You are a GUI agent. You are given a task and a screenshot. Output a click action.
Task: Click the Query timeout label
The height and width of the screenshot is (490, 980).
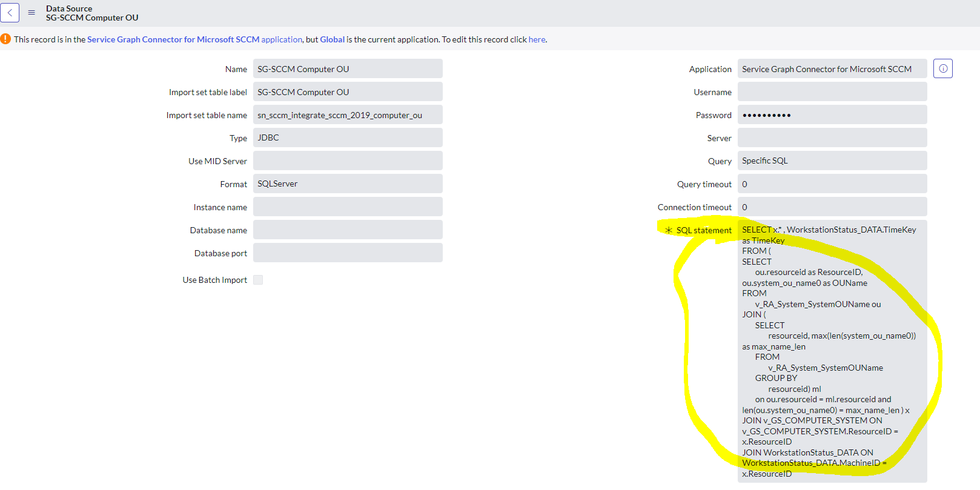704,184
